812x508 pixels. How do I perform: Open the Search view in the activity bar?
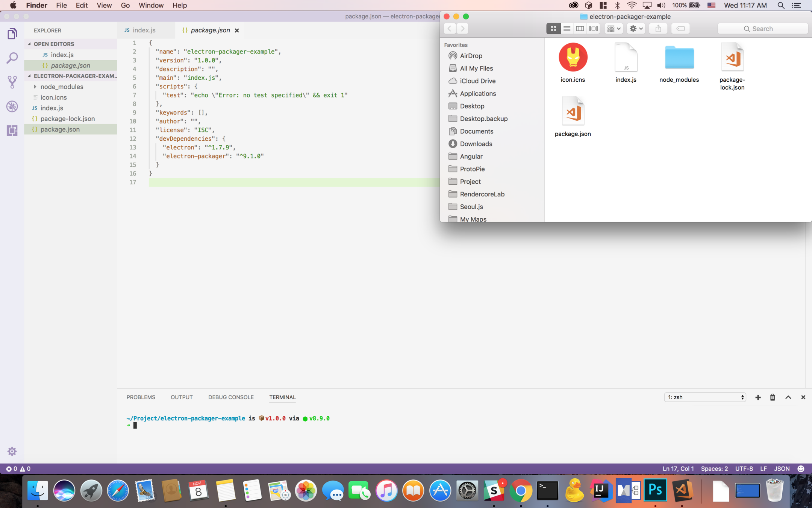(12, 58)
